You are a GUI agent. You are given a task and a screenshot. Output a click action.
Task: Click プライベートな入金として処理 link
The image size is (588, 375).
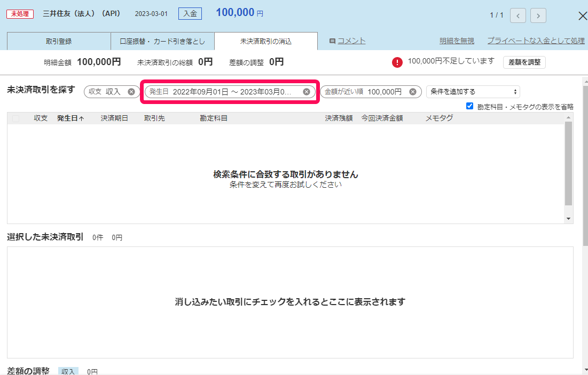coord(536,41)
